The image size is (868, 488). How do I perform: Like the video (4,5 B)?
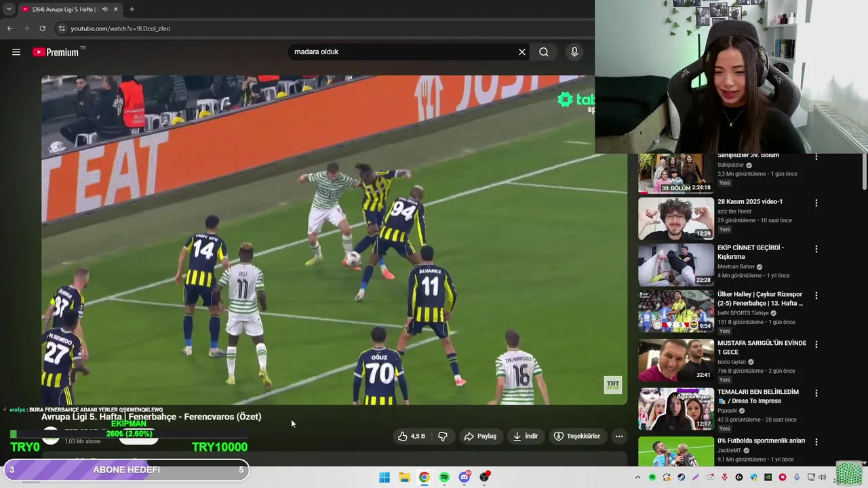click(412, 436)
